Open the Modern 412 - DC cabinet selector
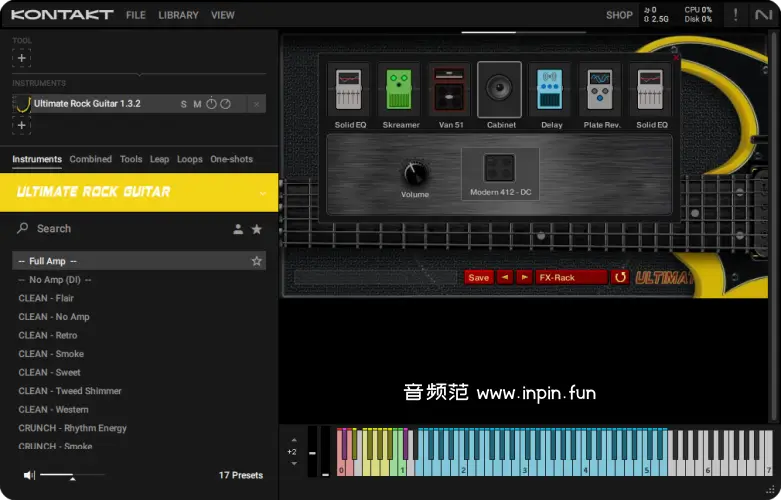The width and height of the screenshot is (781, 500). [500, 173]
